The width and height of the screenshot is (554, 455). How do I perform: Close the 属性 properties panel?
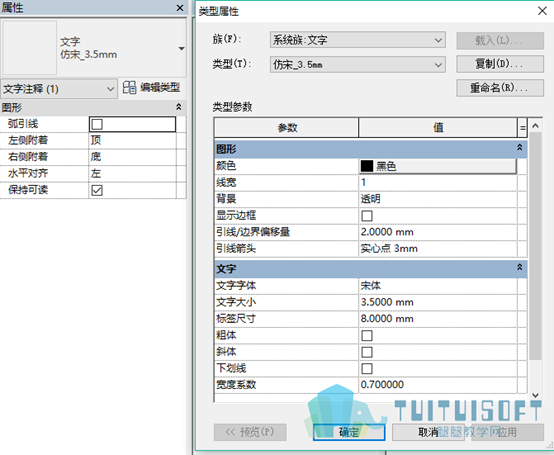(180, 7)
